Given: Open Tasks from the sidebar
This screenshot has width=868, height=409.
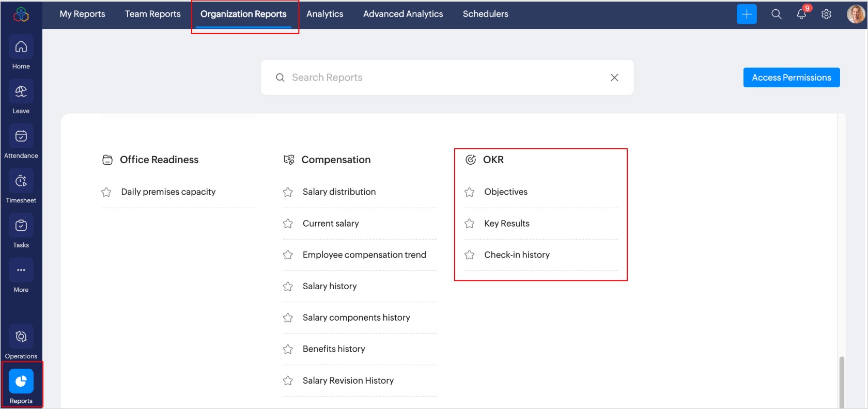Looking at the screenshot, I should 21,226.
